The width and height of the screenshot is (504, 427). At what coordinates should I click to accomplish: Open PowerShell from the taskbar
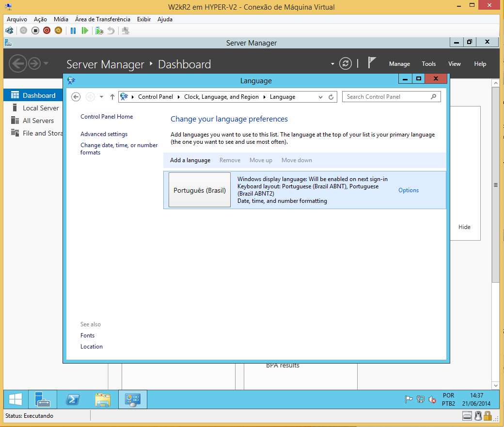coord(73,399)
